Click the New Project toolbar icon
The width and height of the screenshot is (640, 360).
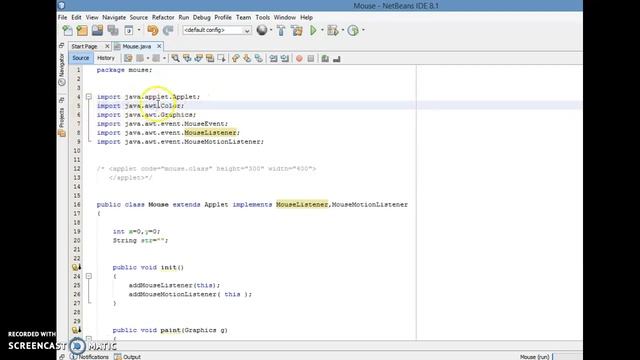coord(82,30)
